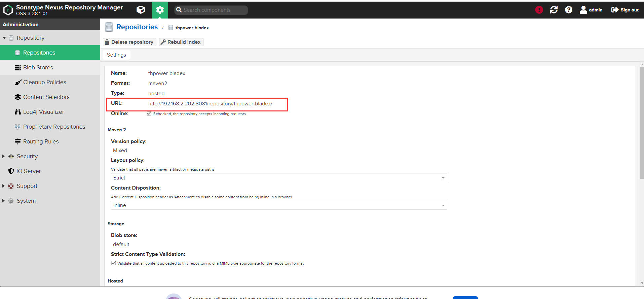
Task: Click the IQ Server shield icon
Action: coord(11,171)
